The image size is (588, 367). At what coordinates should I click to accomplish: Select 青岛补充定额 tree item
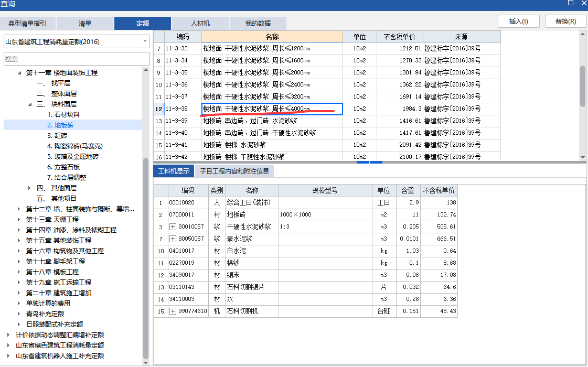[45, 314]
